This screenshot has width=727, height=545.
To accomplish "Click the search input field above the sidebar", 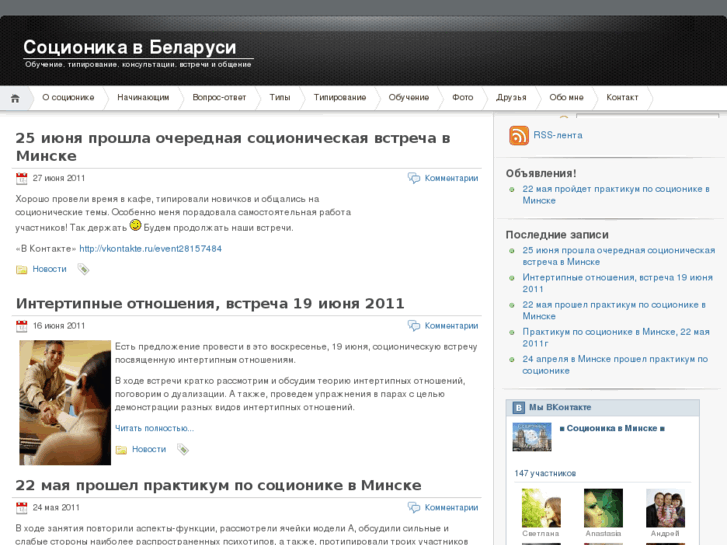I will [648, 115].
